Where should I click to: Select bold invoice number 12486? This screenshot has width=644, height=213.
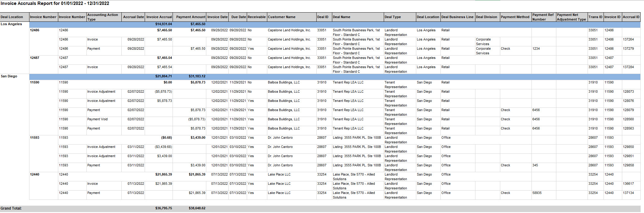(35, 30)
